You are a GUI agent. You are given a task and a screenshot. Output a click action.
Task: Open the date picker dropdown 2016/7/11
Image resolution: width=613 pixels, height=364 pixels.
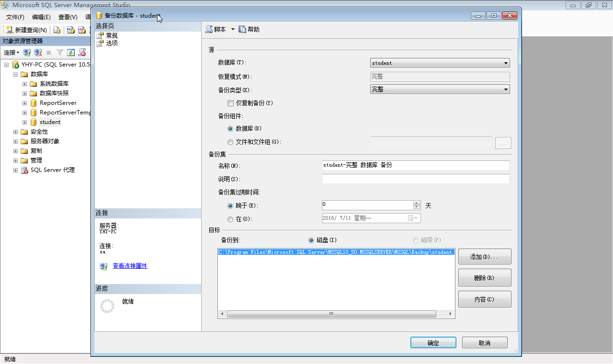tap(413, 218)
